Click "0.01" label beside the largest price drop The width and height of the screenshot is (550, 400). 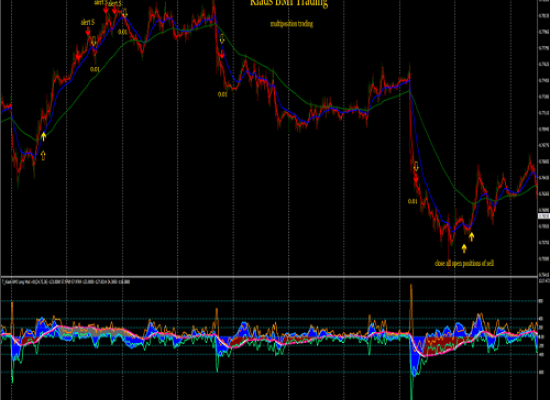[x=412, y=201]
